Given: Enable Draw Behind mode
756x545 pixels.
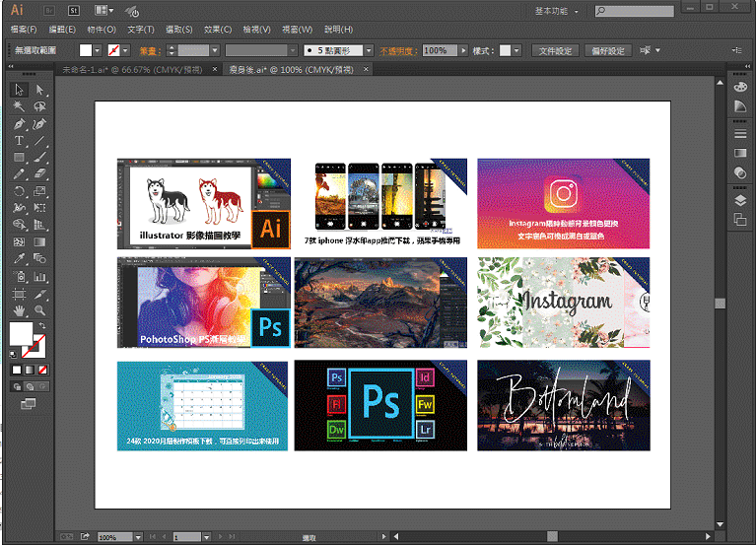Looking at the screenshot, I should click(x=30, y=386).
